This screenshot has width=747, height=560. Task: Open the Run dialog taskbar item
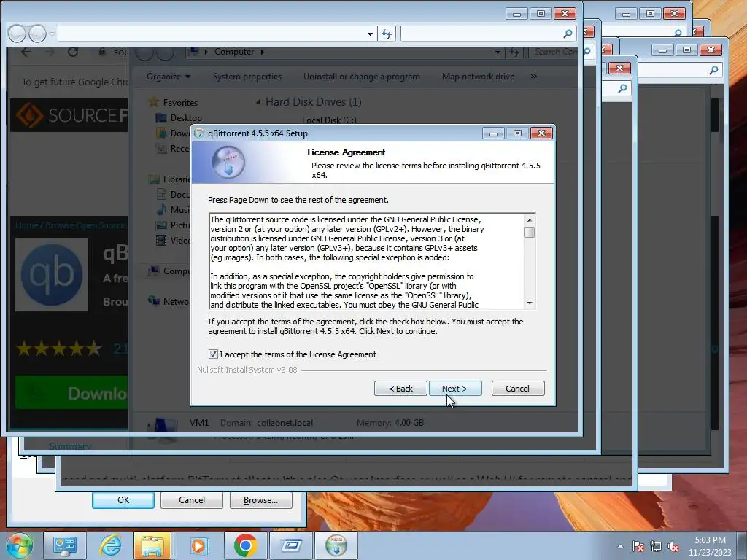click(x=291, y=545)
